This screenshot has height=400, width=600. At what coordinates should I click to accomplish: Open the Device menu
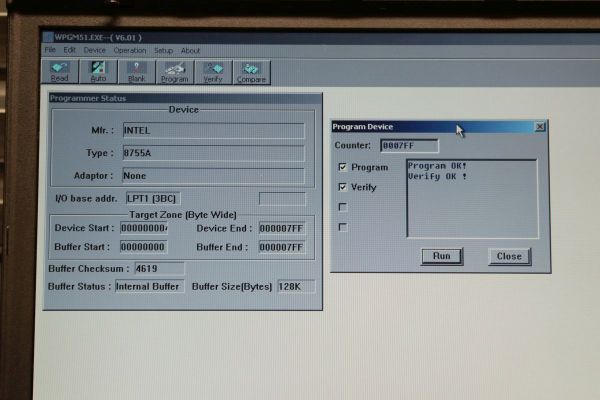point(94,50)
